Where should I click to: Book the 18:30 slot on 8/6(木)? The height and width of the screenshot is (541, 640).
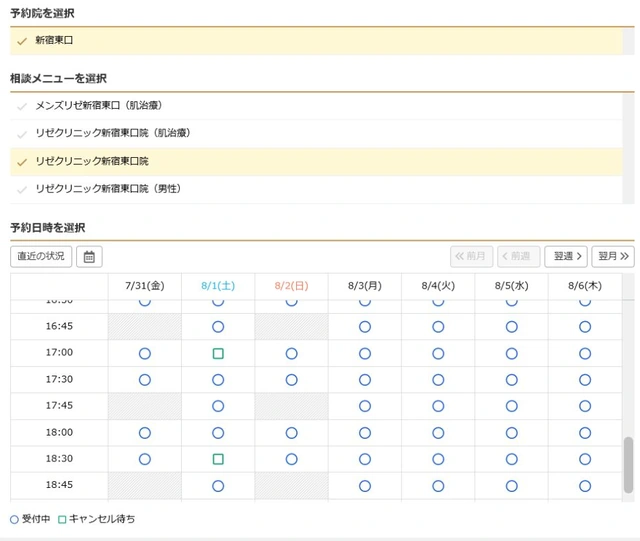(585, 459)
